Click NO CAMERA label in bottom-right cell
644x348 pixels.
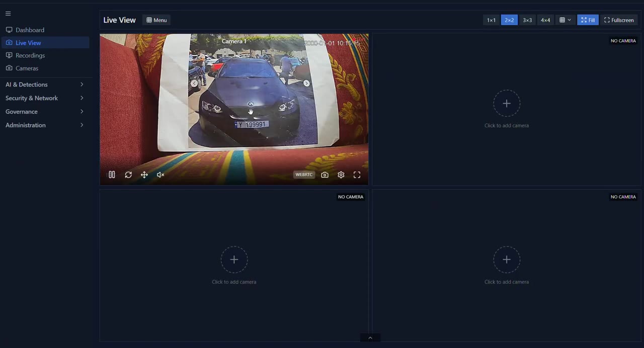tap(623, 197)
